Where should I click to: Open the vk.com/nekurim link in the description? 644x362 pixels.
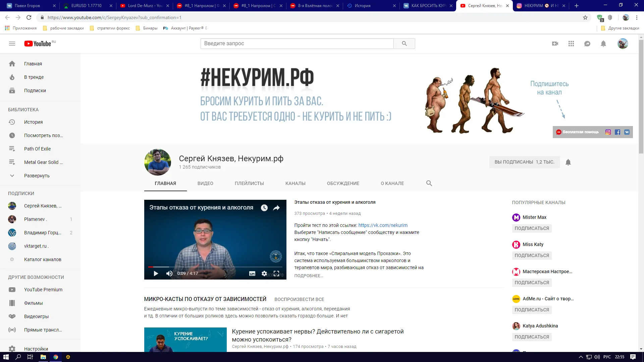383,225
